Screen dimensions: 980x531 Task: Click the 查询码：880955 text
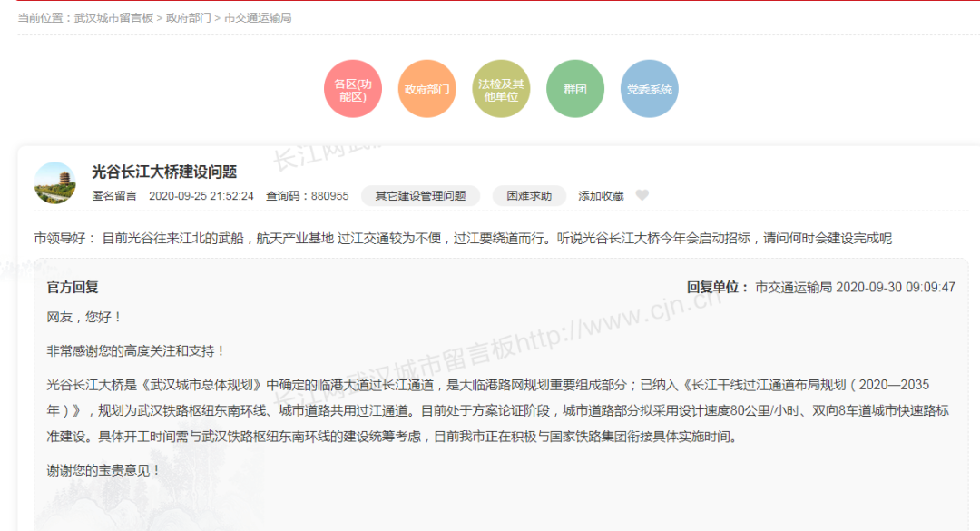pos(308,196)
